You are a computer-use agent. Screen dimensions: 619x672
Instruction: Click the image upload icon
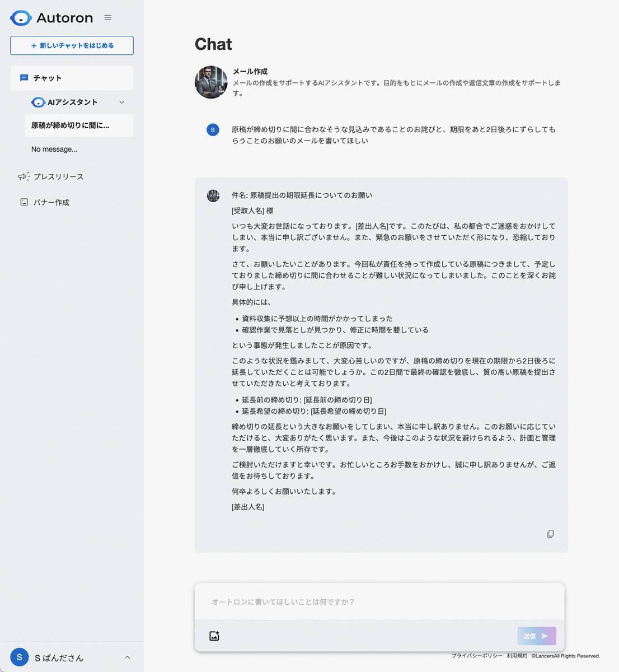pyautogui.click(x=214, y=636)
